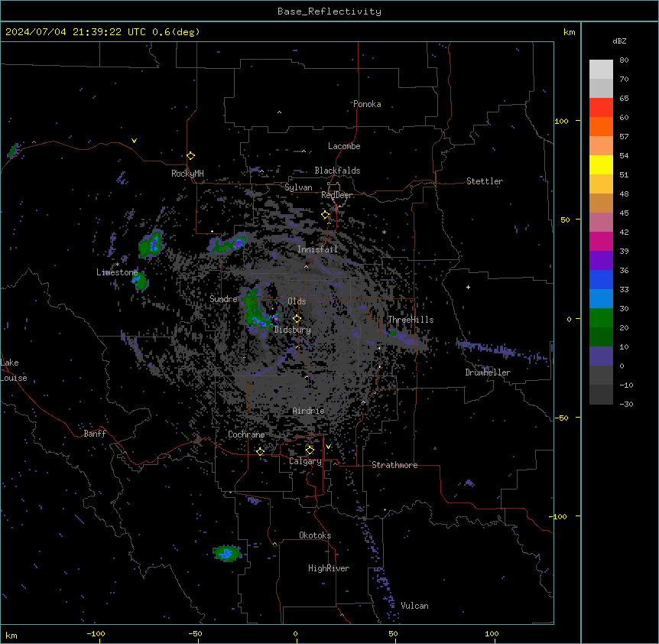Click the yellow V marker northwest of RockyMH
Viewport: 659px width, 644px height.
pyautogui.click(x=134, y=141)
